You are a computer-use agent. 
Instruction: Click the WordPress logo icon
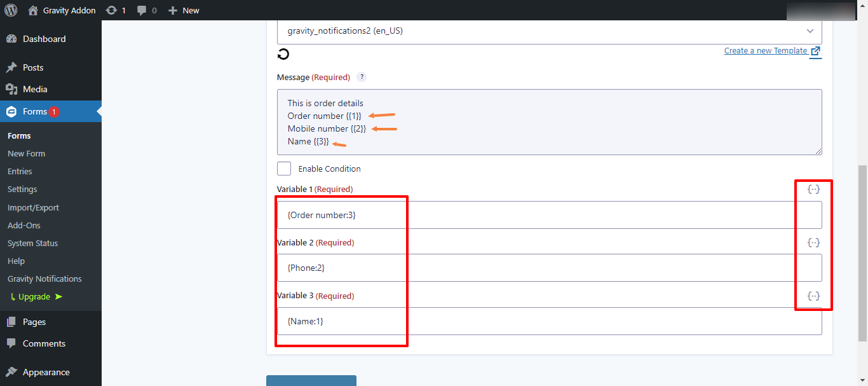click(11, 10)
